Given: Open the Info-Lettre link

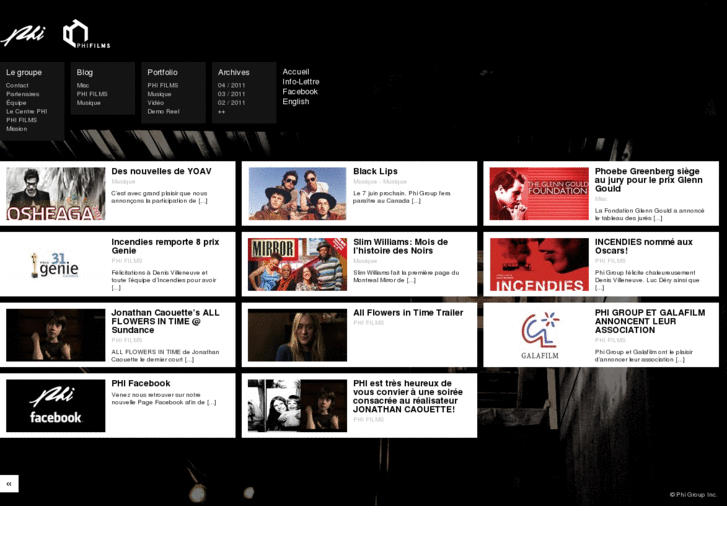Looking at the screenshot, I should coord(301,82).
